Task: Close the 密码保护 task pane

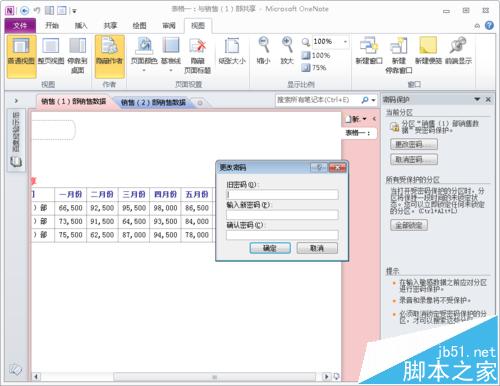Action: click(x=488, y=99)
